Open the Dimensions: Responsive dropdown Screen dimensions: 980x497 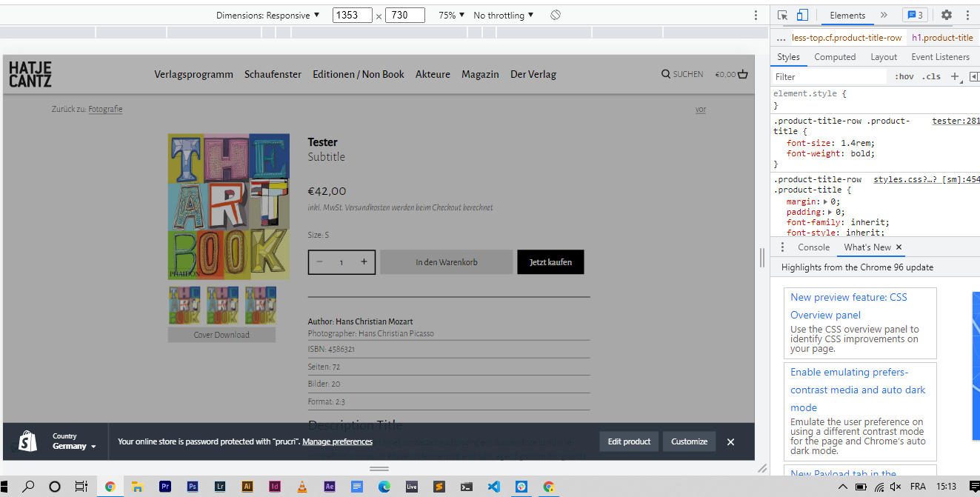point(268,15)
